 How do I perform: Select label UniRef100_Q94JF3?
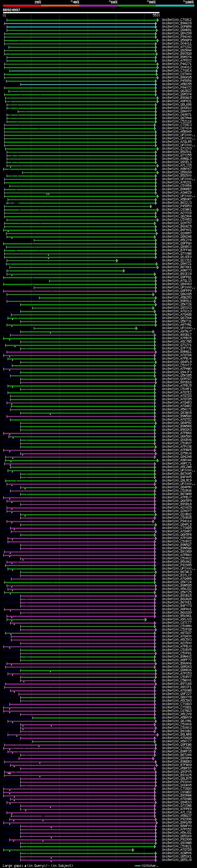(177, 372)
